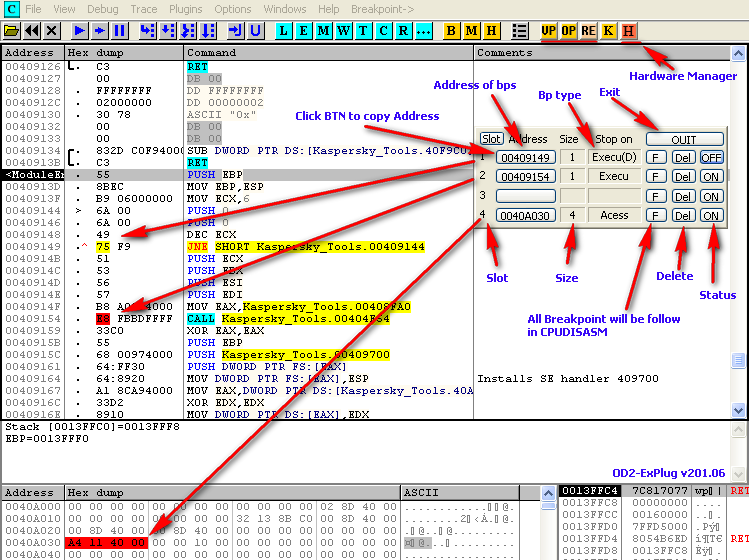This screenshot has height=560, width=749.
Task: Open the Windows menu
Action: click(285, 9)
